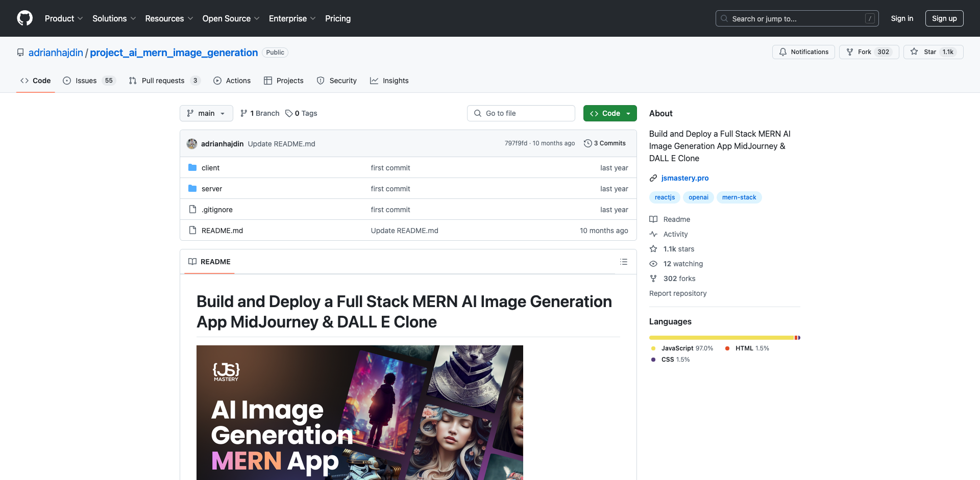Click the branch icon next to Fork

[849, 52]
